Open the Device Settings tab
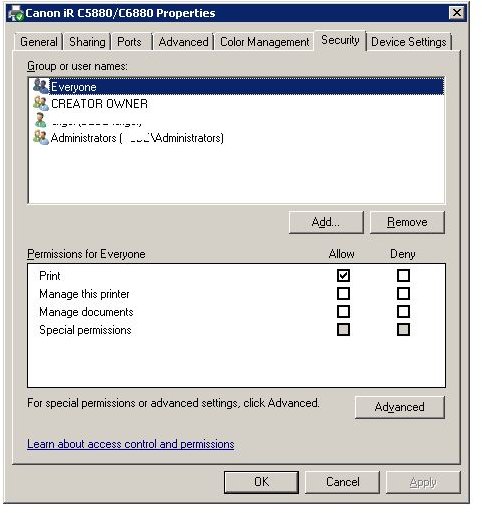482x513 pixels. point(408,42)
